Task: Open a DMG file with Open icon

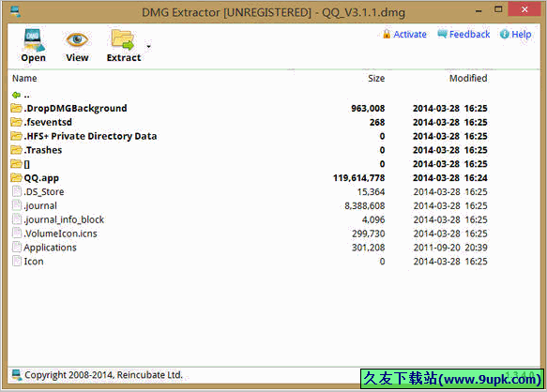Action: tap(34, 39)
